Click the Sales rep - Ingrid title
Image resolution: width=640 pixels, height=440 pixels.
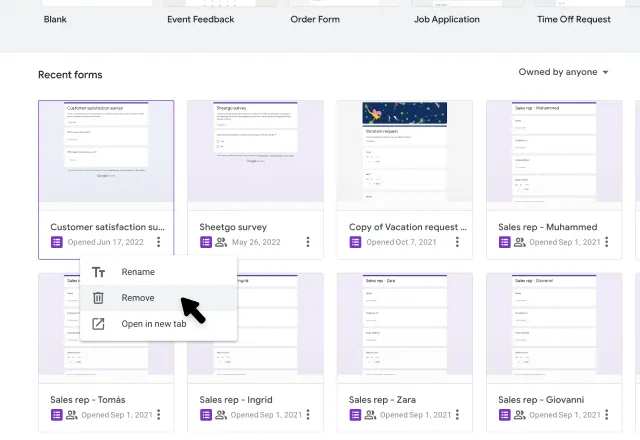coord(236,400)
